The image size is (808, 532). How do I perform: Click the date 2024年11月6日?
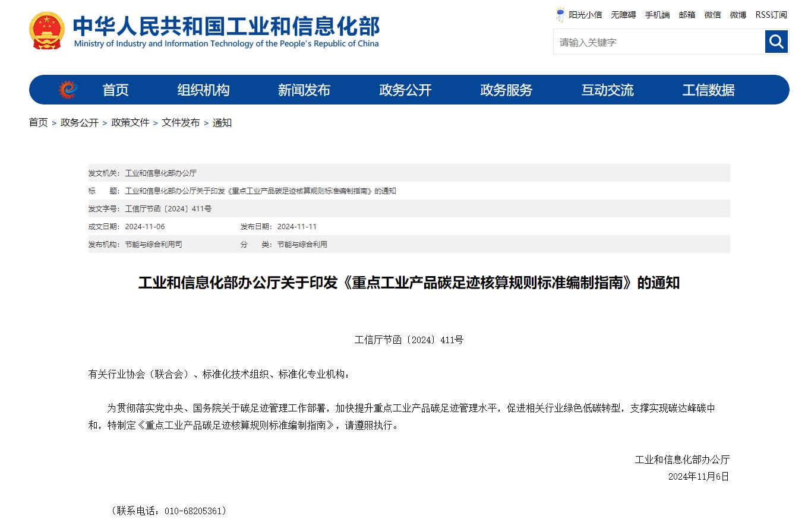pos(699,476)
